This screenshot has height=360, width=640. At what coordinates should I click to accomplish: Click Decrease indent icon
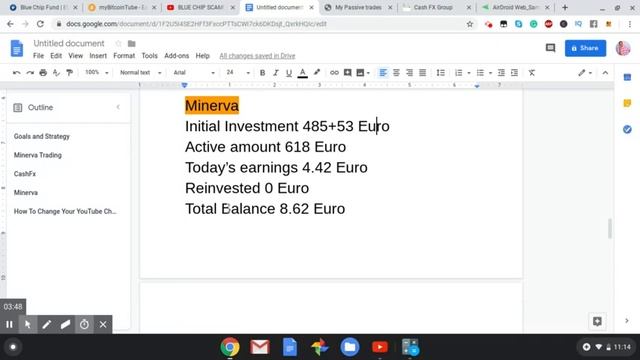click(x=501, y=73)
